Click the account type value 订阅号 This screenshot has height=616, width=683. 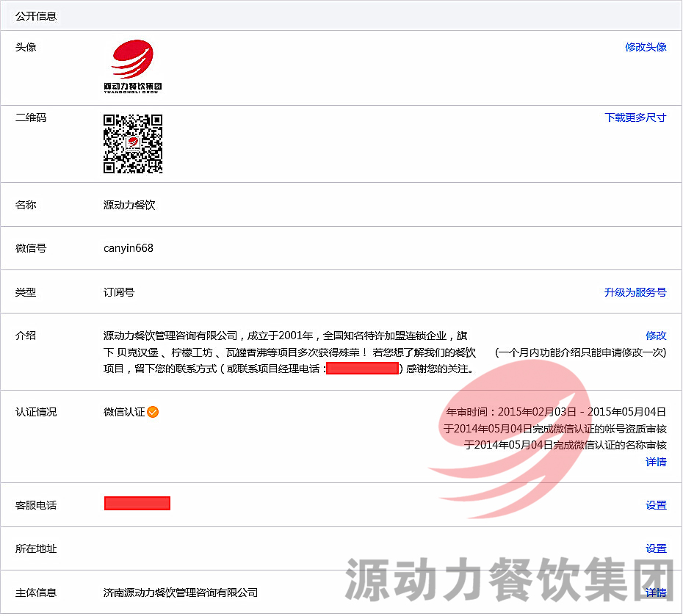coord(119,292)
